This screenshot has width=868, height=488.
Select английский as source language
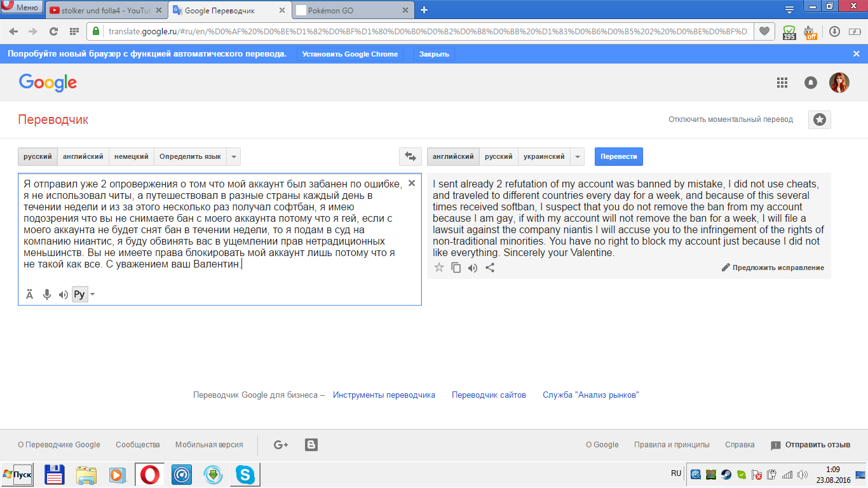point(83,156)
